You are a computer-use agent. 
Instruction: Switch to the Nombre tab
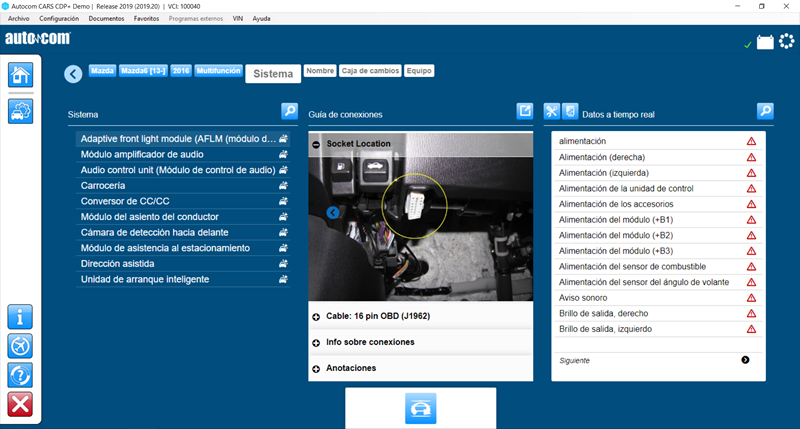[x=320, y=71]
